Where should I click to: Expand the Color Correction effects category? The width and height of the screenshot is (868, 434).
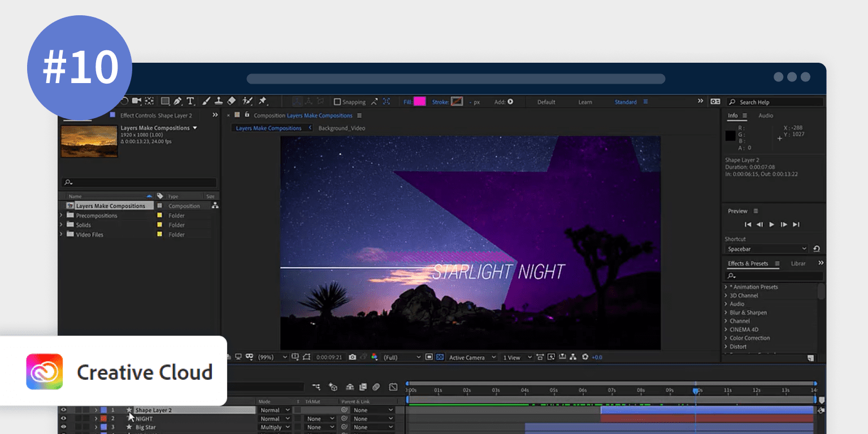click(726, 338)
